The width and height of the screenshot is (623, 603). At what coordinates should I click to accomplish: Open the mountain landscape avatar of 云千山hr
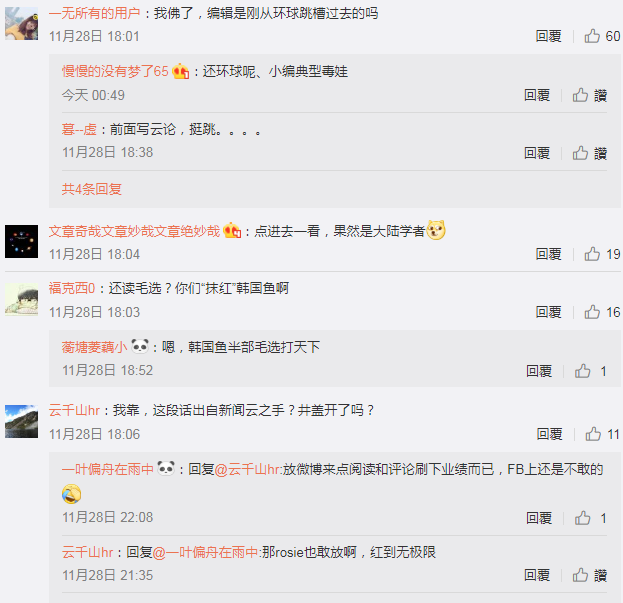click(21, 421)
